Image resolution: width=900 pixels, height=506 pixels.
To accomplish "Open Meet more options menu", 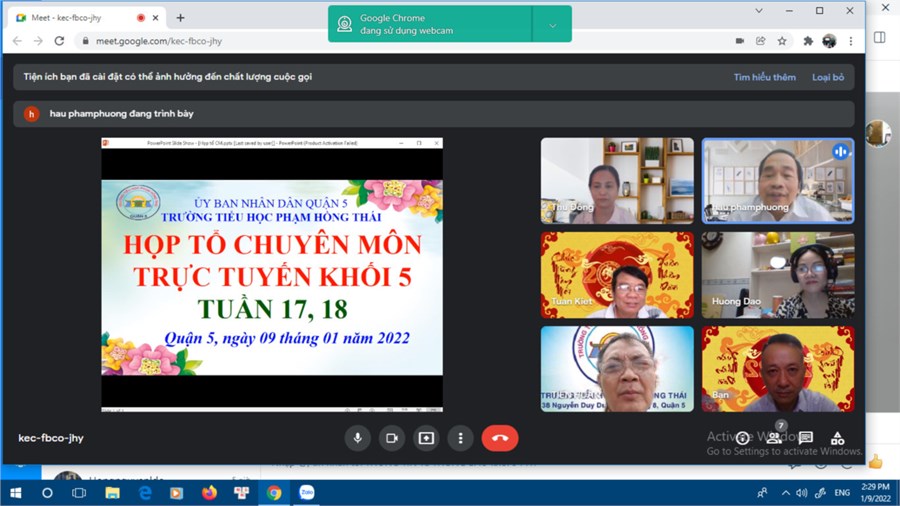I will click(460, 438).
